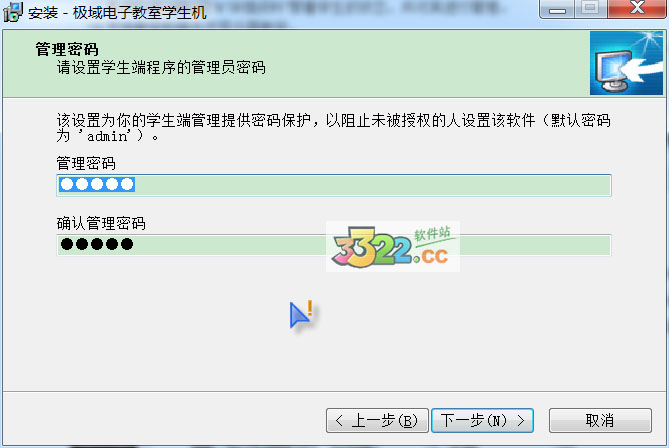
Task: Click the subtitle 请设置学生端程序的管理员密码
Action: coord(161,68)
